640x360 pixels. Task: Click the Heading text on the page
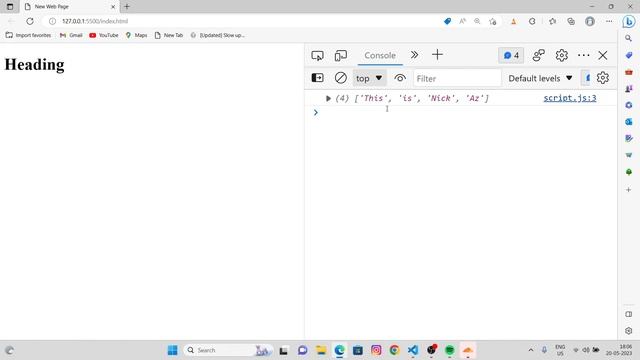(x=34, y=64)
